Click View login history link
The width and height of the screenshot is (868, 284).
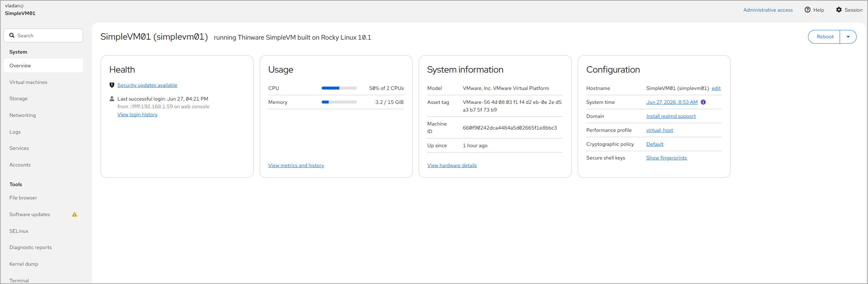pos(137,115)
